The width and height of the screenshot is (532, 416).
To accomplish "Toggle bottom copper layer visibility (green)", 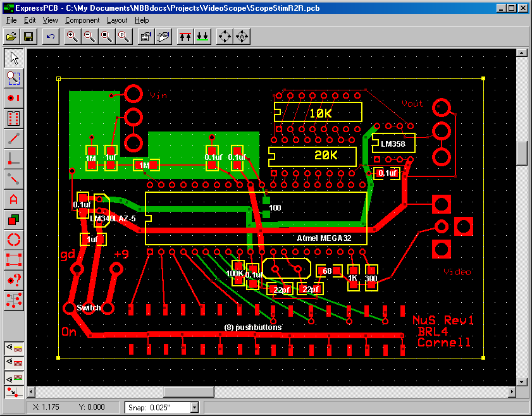I will tap(14, 377).
